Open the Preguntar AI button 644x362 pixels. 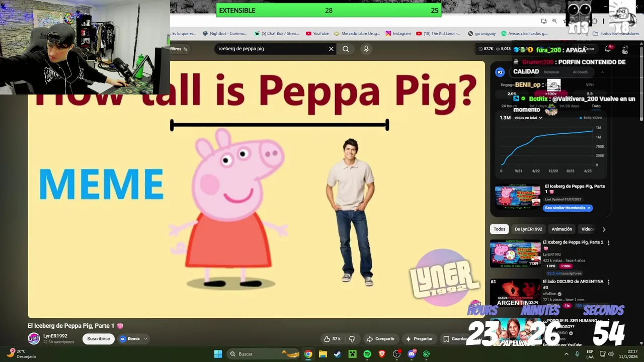(x=419, y=339)
